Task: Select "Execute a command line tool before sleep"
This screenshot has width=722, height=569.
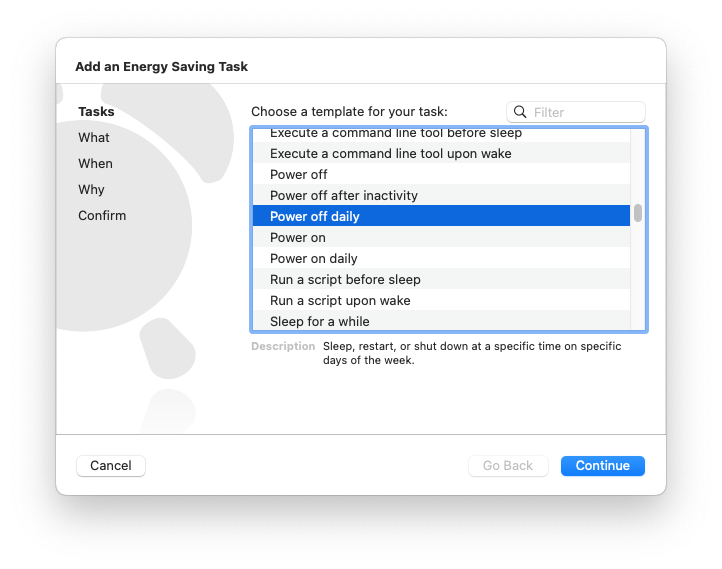Action: (441, 135)
